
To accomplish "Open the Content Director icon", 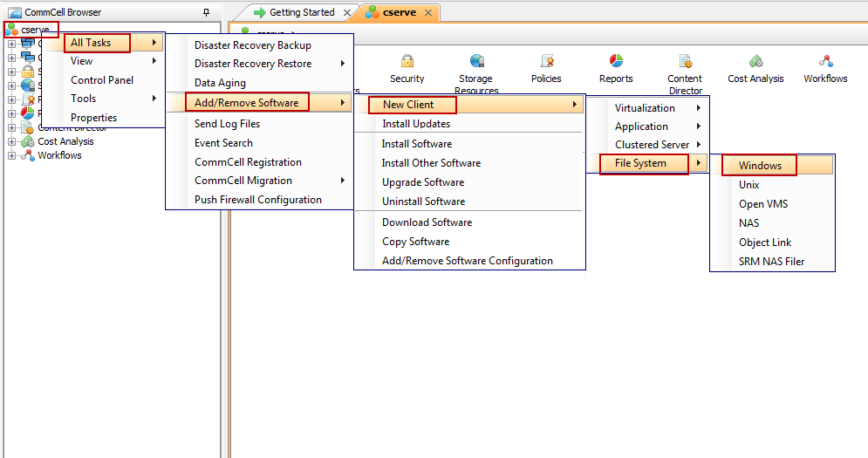I will coord(685,62).
